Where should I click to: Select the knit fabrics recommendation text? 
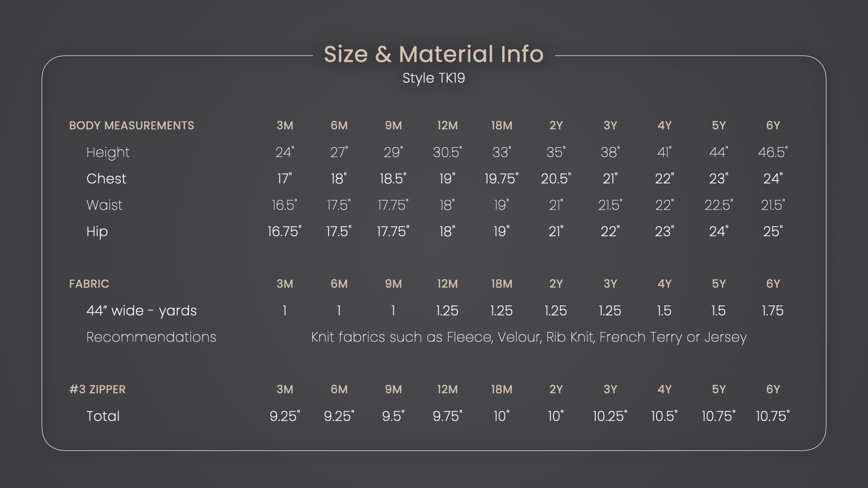[528, 337]
